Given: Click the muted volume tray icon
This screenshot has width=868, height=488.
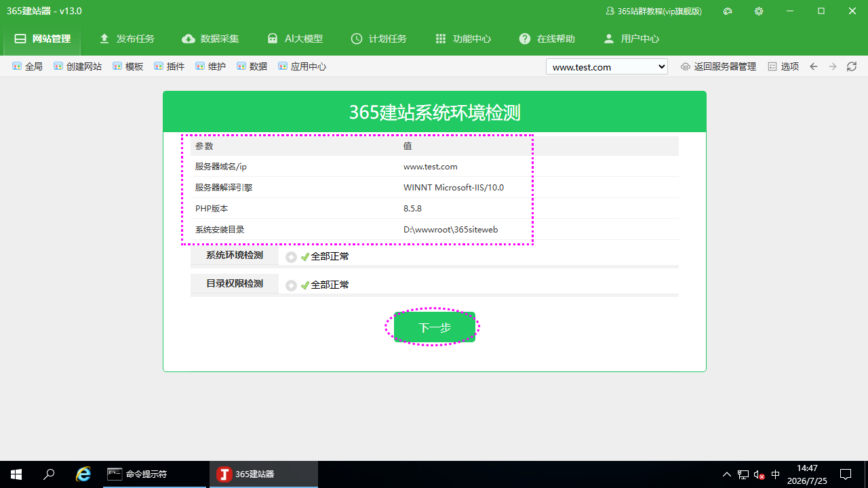Looking at the screenshot, I should pos(759,474).
